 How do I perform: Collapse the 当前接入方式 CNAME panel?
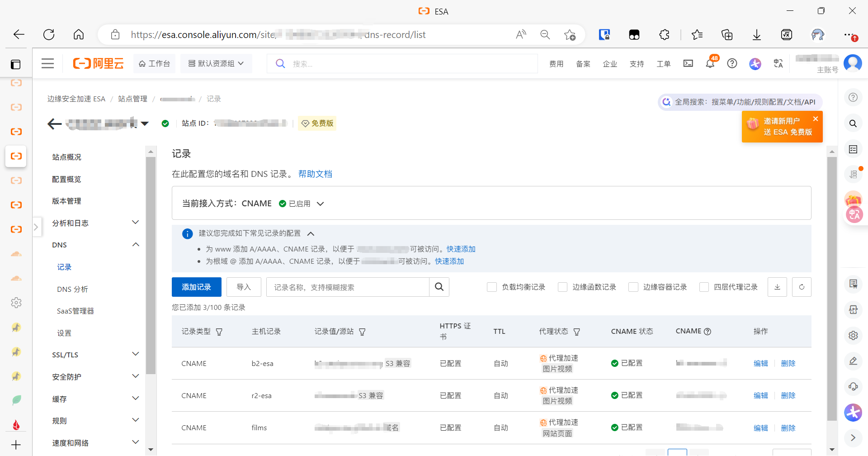click(x=321, y=204)
